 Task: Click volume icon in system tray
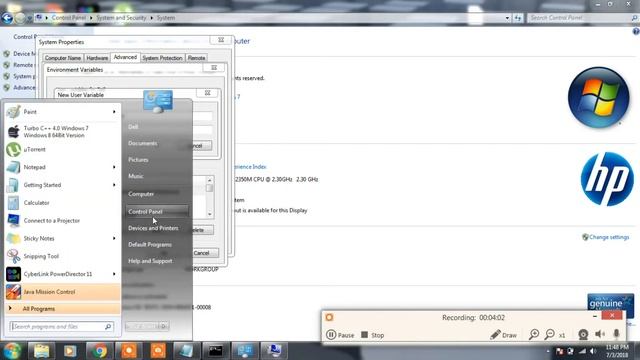(x=593, y=351)
